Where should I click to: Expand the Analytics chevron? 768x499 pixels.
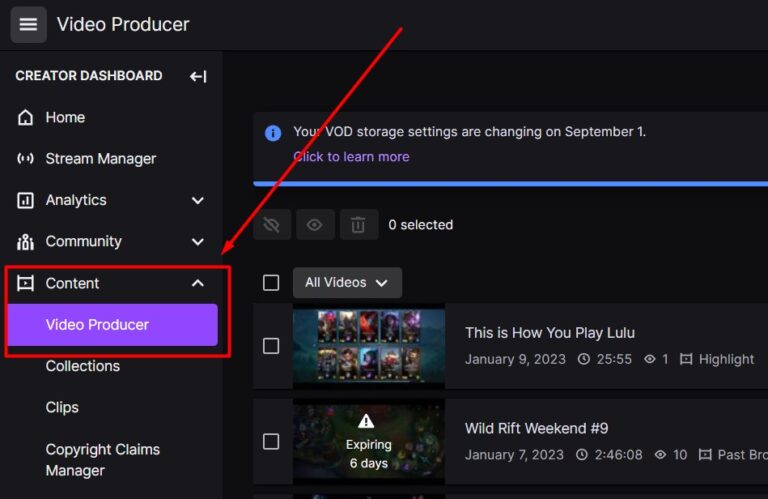[198, 200]
